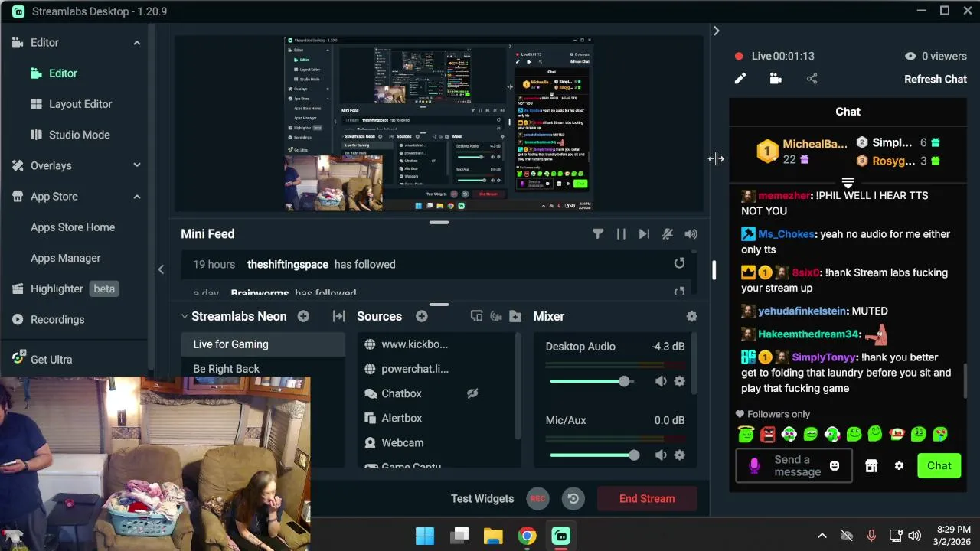Screen dimensions: 980x551
Task: Pause the Mini Feed alert queue
Action: (x=621, y=234)
